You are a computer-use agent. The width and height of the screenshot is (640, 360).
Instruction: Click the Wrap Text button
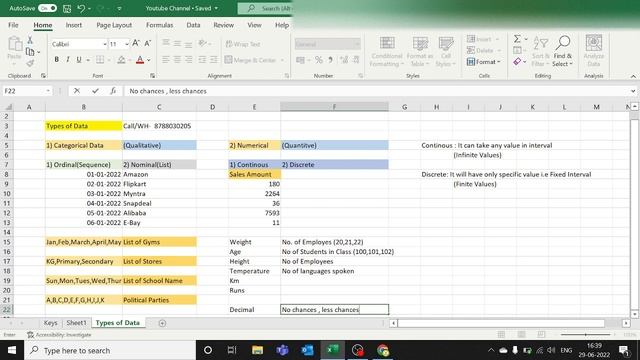pyautogui.click(x=243, y=44)
